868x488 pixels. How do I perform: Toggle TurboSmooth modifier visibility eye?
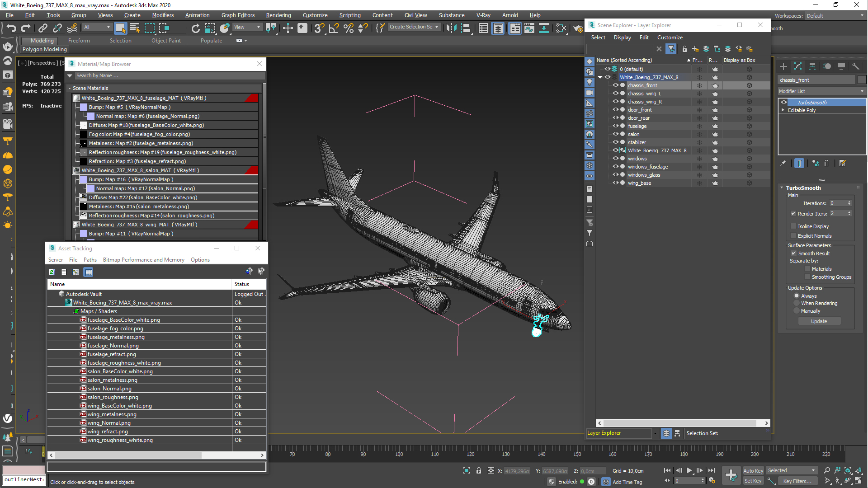(784, 103)
